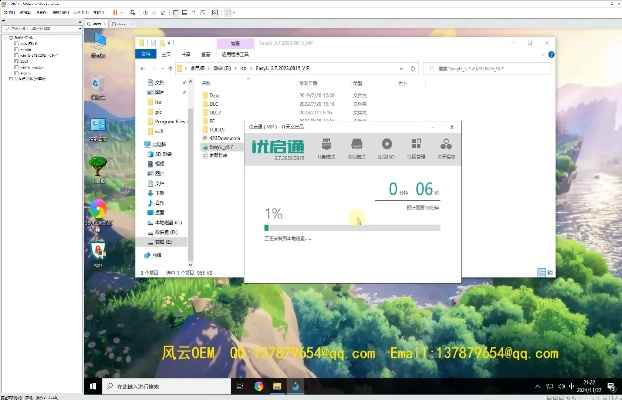Open the VMware library search dropdown arrow
The height and width of the screenshot is (400, 622).
pos(80,29)
